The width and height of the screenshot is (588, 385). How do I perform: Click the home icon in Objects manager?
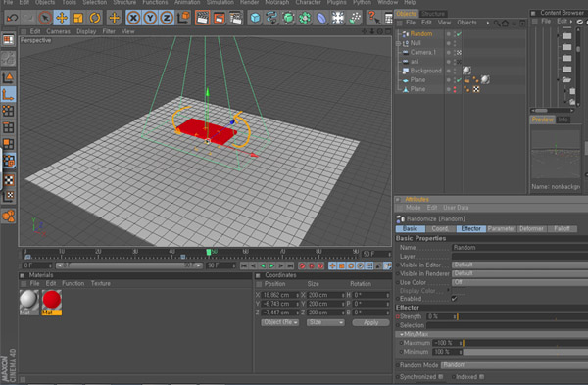[x=505, y=24]
